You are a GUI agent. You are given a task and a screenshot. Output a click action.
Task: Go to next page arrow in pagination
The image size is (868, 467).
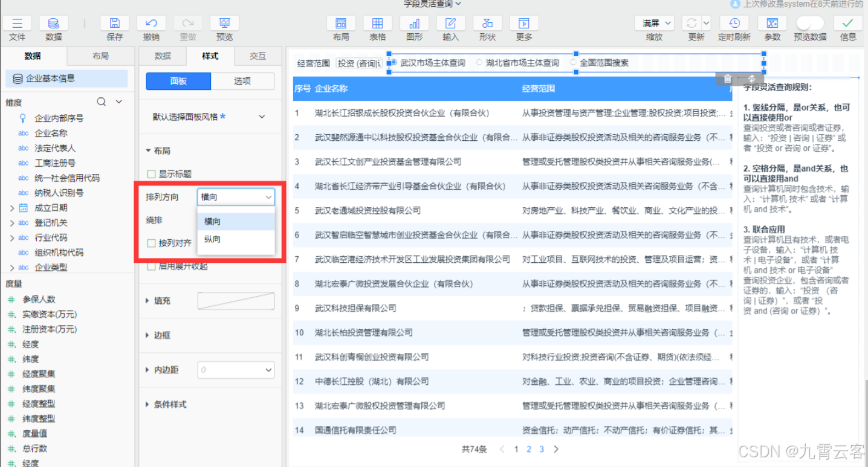556,449
